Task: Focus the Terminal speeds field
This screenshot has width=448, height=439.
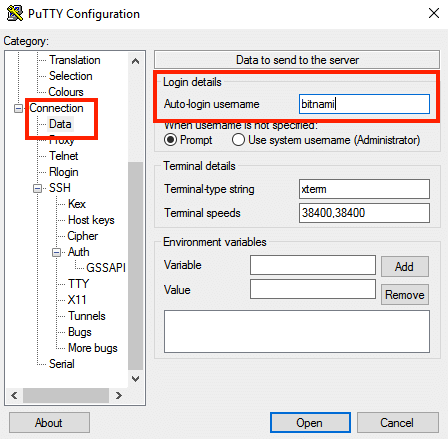Action: [x=364, y=213]
